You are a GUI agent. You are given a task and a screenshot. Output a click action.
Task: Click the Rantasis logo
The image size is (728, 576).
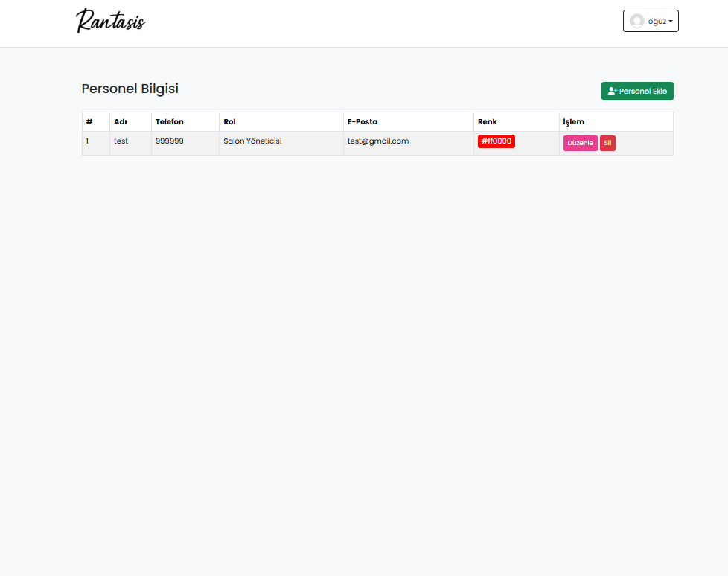(x=110, y=21)
